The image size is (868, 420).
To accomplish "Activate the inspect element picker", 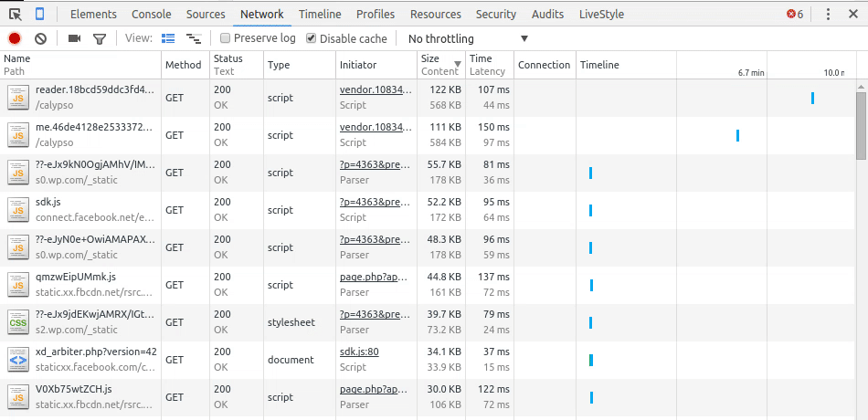I will click(x=16, y=14).
